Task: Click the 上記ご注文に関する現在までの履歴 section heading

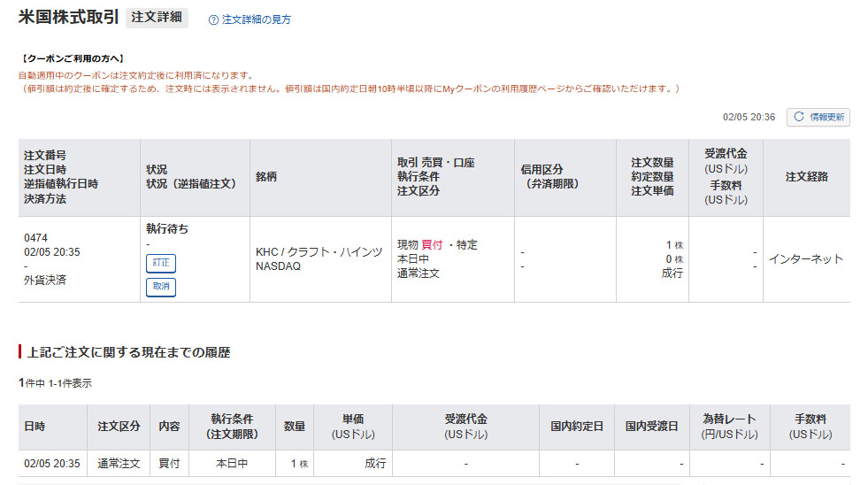Action: click(x=127, y=352)
